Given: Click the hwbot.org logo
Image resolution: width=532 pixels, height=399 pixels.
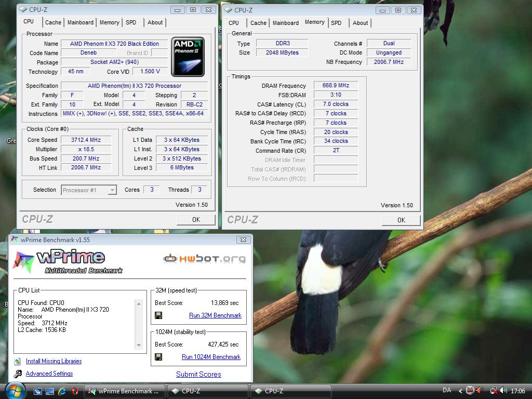Looking at the screenshot, I should [204, 259].
